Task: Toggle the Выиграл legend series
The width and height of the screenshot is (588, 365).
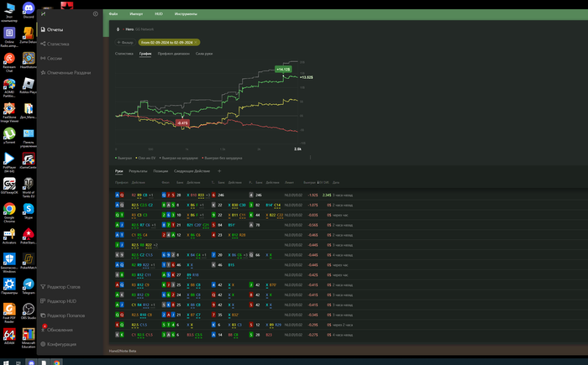Action: tap(126, 158)
